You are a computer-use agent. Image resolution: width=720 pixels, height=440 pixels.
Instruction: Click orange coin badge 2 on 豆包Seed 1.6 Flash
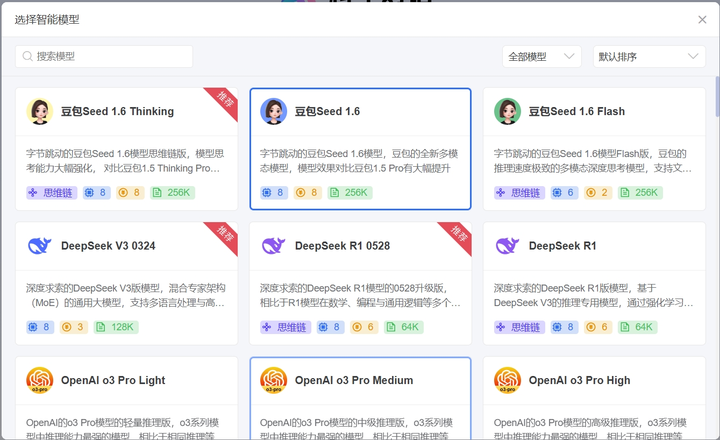(598, 192)
